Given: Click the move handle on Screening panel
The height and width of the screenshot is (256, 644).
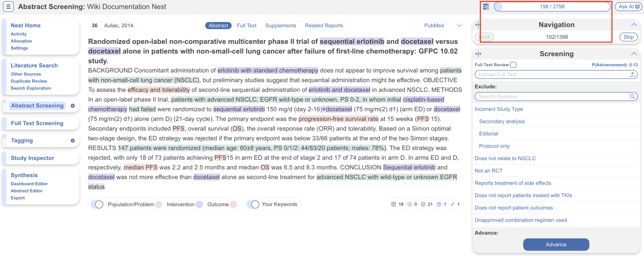Looking at the screenshot, I should 478,54.
